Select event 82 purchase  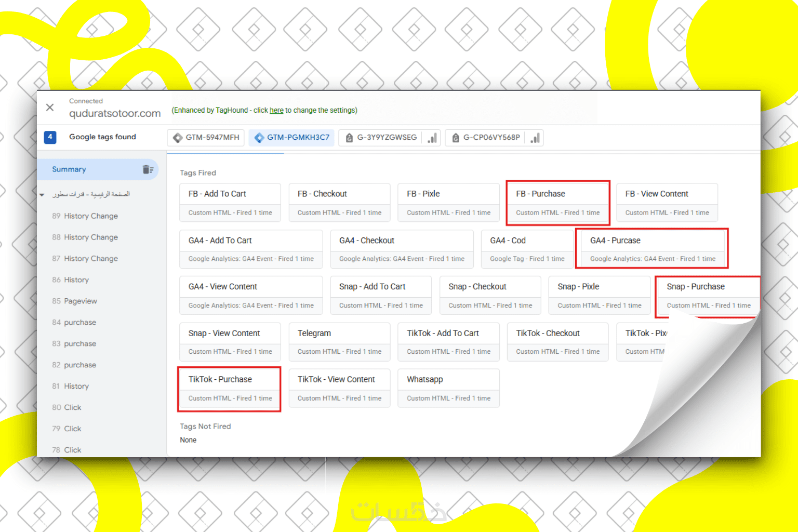point(74,365)
